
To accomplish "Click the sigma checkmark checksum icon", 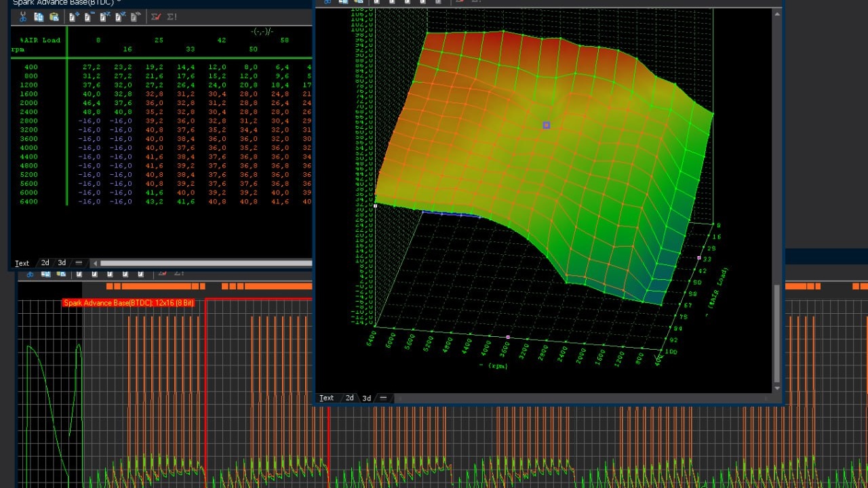I will pos(156,17).
